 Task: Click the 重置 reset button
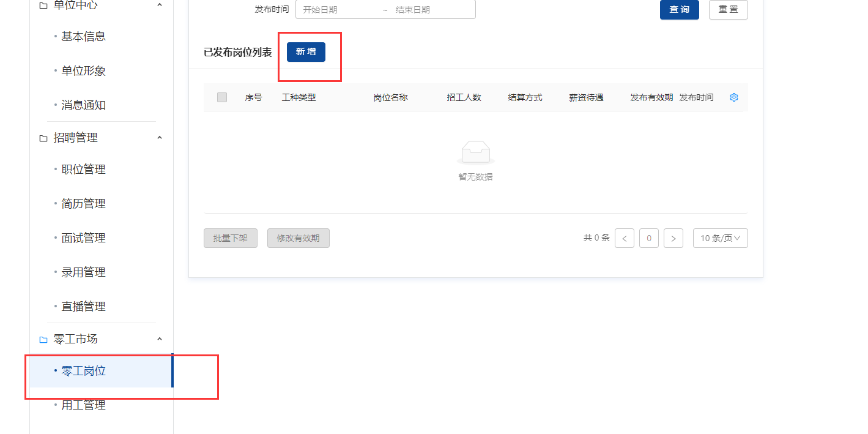point(728,10)
